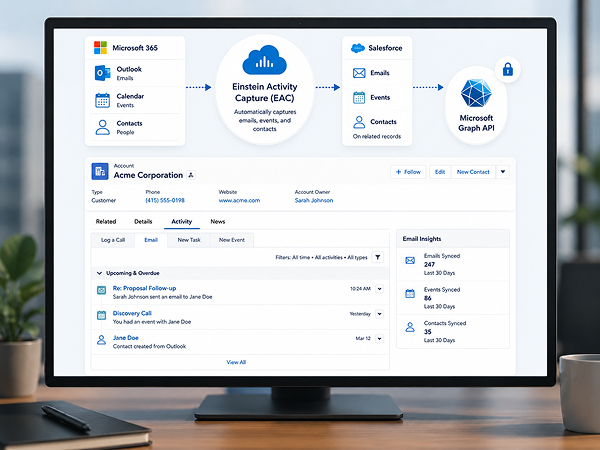
Task: Click the Events calendar icon in Salesforce card
Action: point(359,98)
